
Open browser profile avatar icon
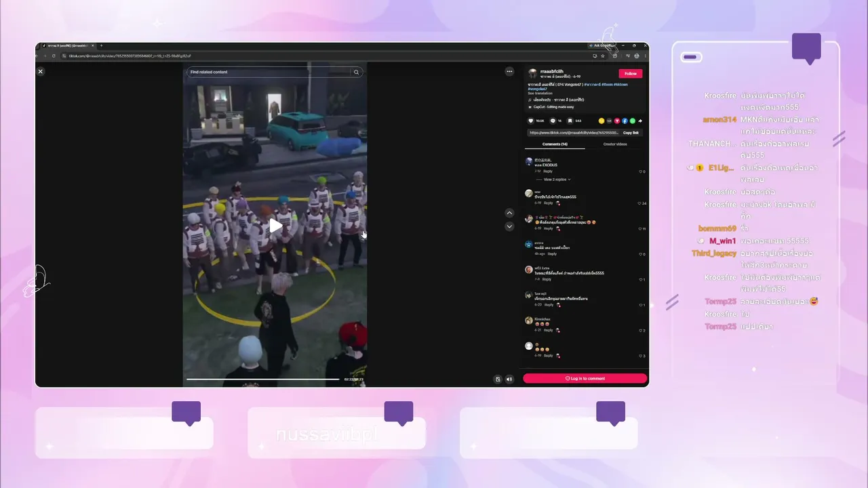coord(637,56)
